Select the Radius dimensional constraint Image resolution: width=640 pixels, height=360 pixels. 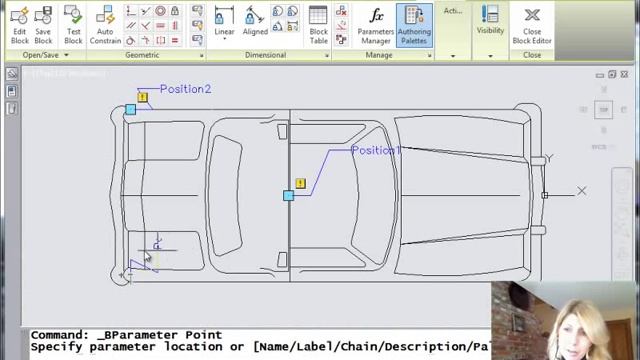pyautogui.click(x=278, y=11)
